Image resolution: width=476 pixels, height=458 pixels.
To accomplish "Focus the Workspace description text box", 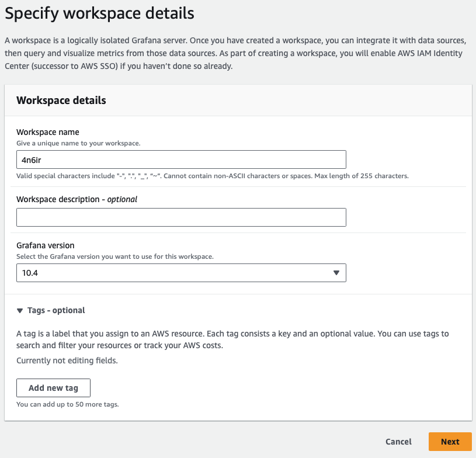I will click(181, 217).
